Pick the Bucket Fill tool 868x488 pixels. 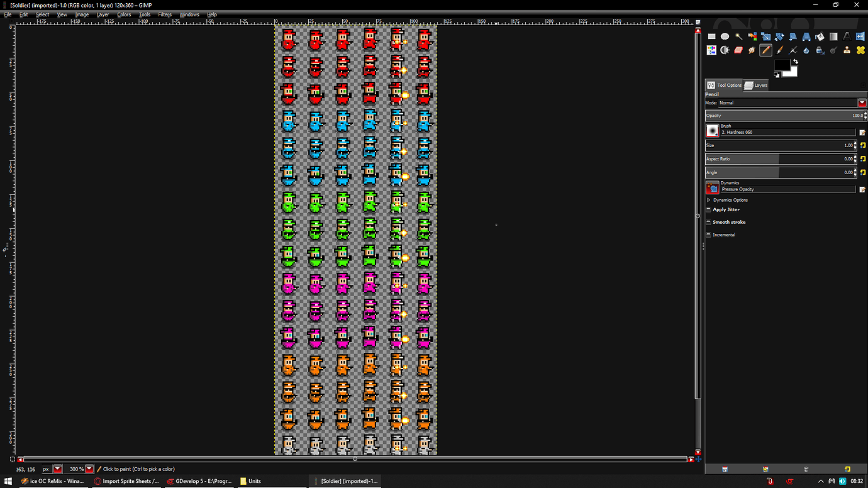click(x=819, y=36)
